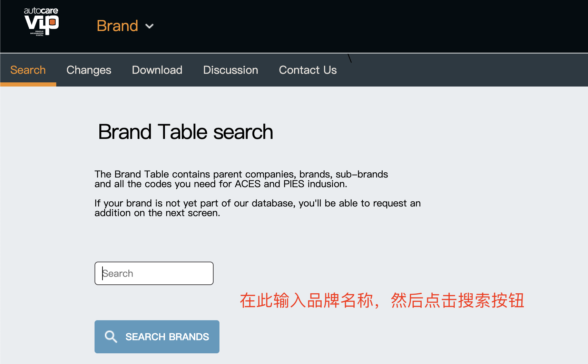Click the red Chinese instruction text
This screenshot has width=588, height=364.
[382, 300]
